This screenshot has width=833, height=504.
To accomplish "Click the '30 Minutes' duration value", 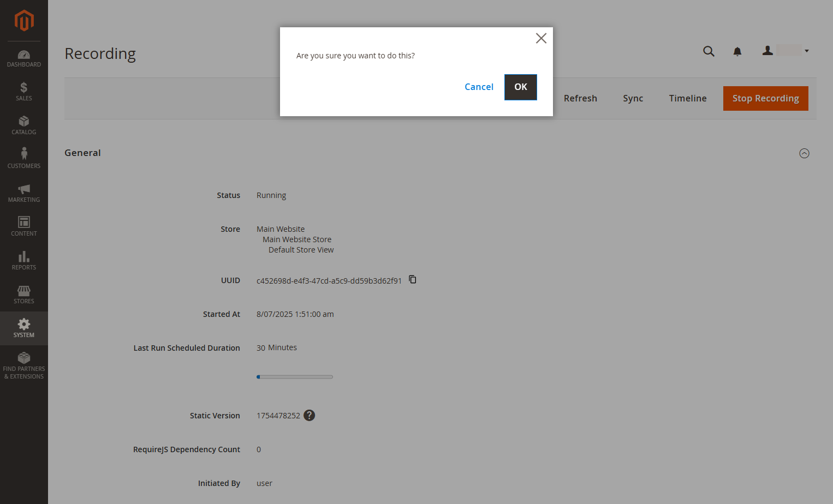I will [x=277, y=347].
